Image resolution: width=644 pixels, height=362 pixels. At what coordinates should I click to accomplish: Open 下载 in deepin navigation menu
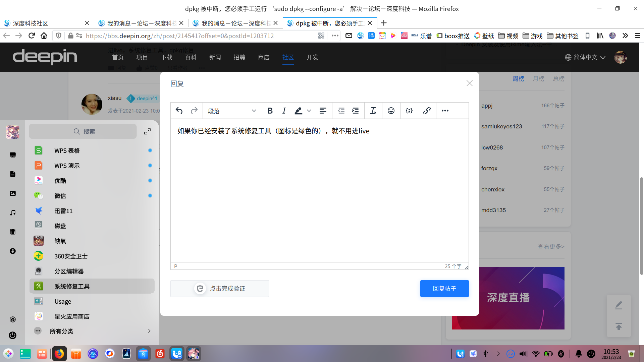166,57
